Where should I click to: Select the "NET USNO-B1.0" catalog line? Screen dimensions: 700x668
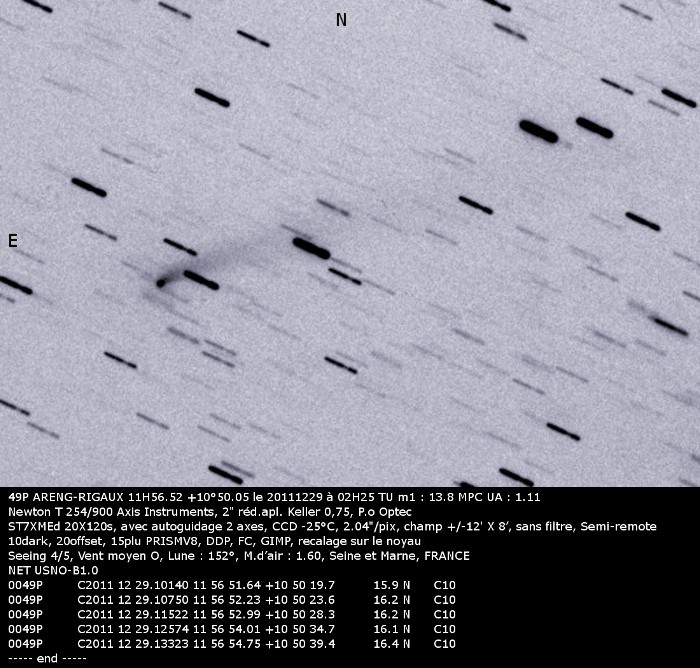(x=53, y=570)
